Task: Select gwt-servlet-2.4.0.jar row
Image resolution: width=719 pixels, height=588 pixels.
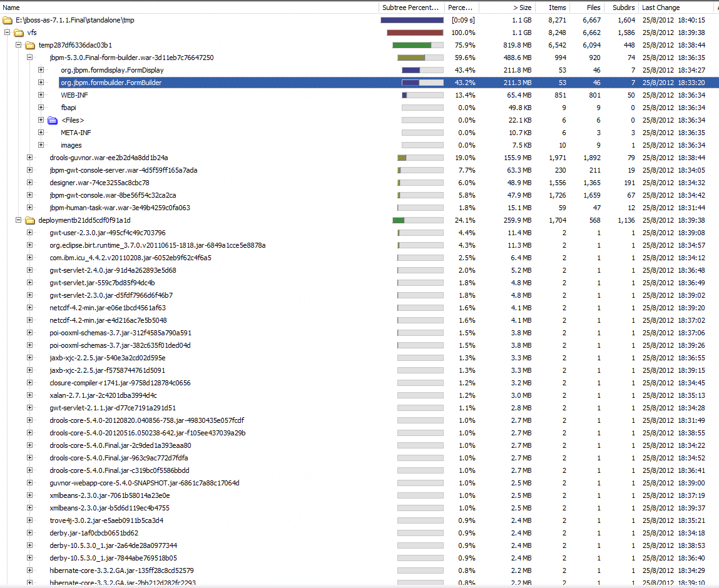Action: (359, 270)
